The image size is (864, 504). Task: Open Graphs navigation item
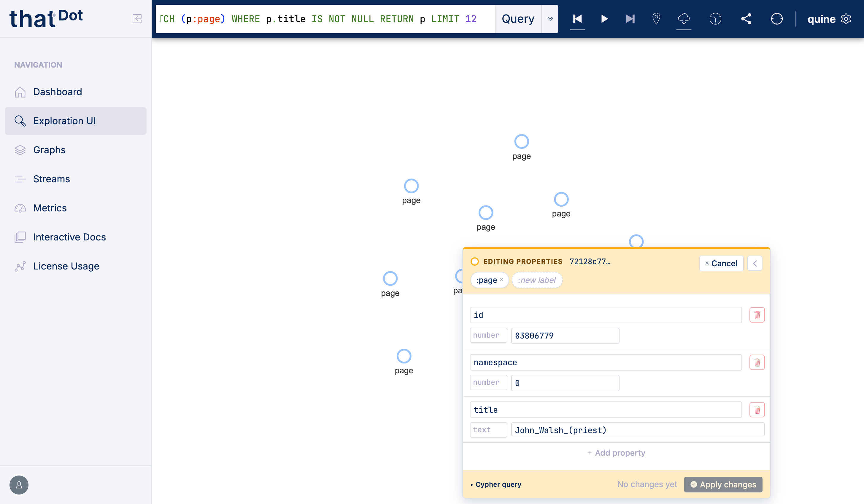click(75, 150)
